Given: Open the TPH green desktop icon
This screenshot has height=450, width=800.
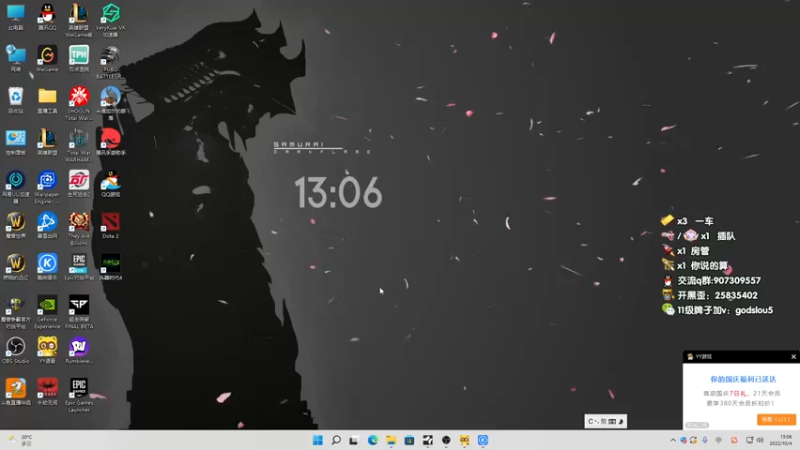Looking at the screenshot, I should point(79,56).
